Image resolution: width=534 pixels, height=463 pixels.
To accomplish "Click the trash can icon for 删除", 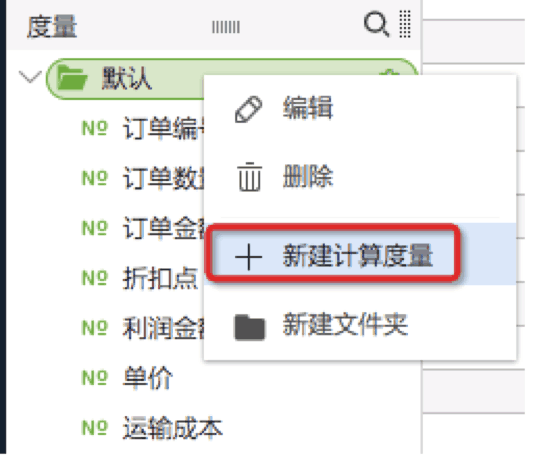I will click(249, 177).
